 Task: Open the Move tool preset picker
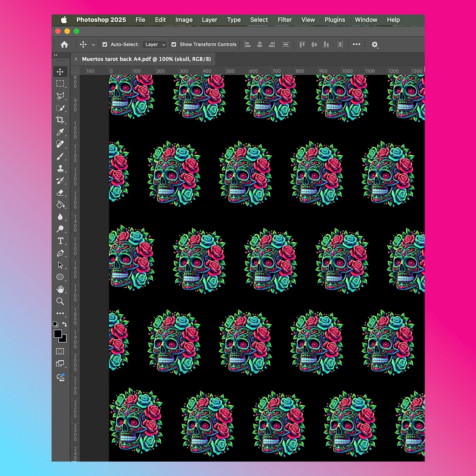[x=93, y=45]
